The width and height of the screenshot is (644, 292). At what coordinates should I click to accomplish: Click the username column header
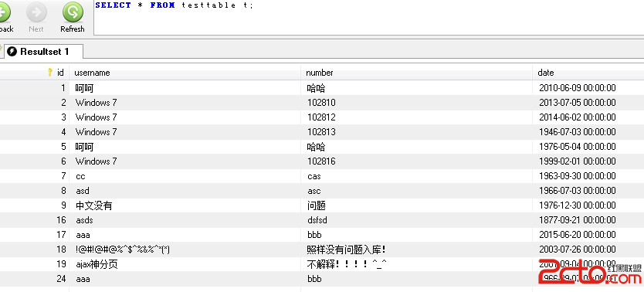pos(185,73)
